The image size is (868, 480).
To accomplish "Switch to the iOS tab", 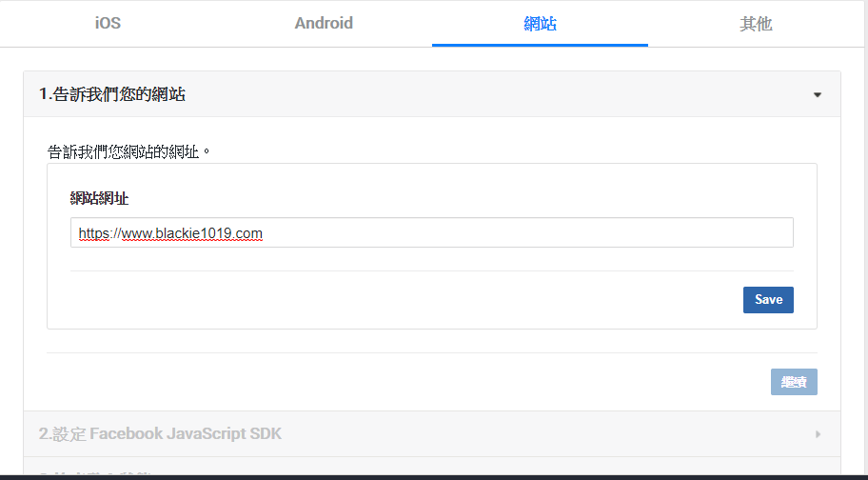I will click(108, 24).
